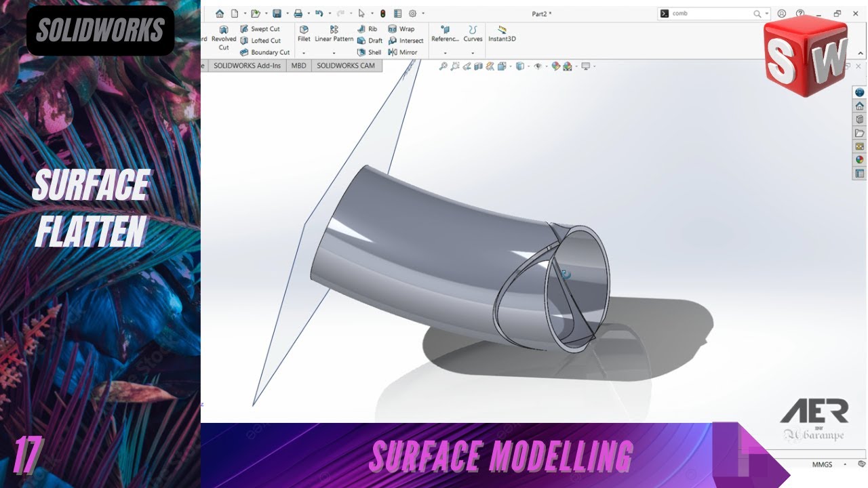Click MMGS unit system in status bar
The height and width of the screenshot is (488, 868).
(x=822, y=464)
